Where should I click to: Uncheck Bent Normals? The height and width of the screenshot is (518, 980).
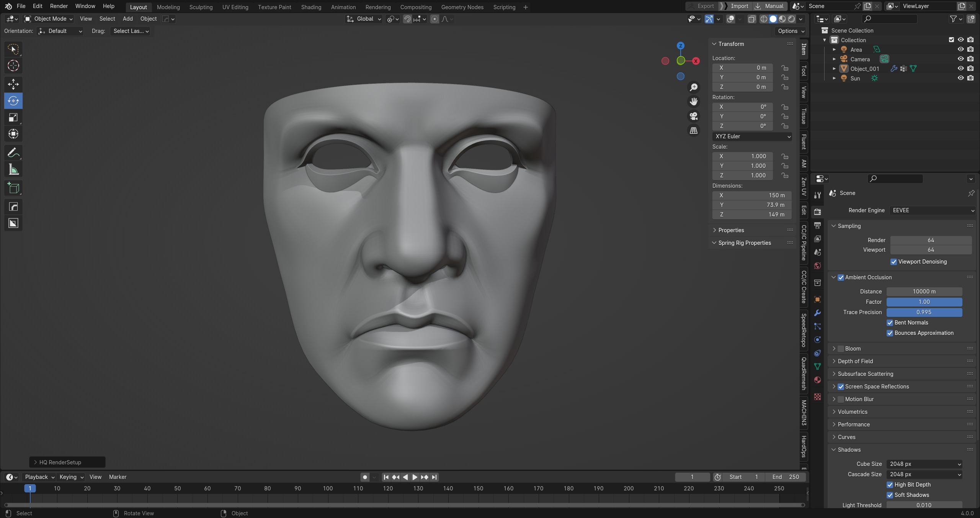tap(890, 323)
